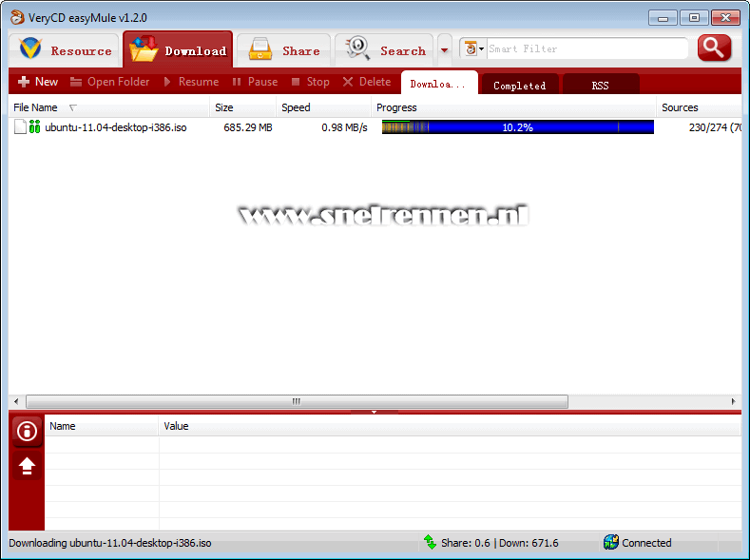Switch to the Completed sub-tab
The width and height of the screenshot is (750, 560).
[519, 86]
